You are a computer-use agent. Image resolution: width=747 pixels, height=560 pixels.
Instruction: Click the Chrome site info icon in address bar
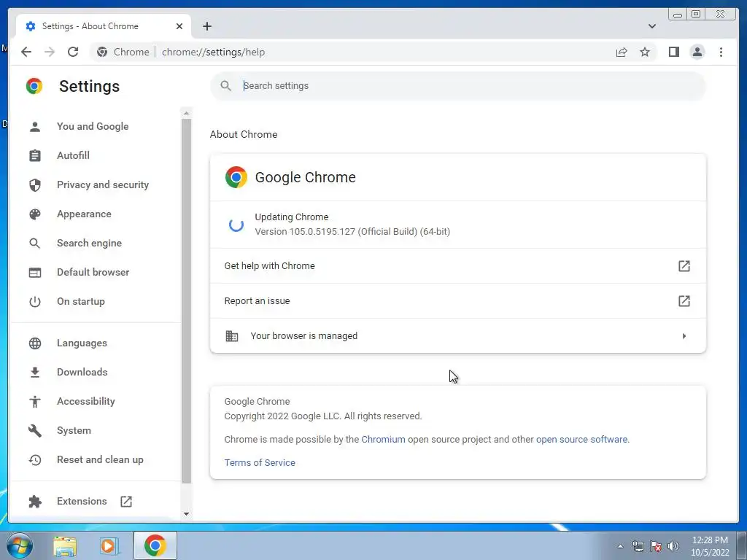[102, 52]
